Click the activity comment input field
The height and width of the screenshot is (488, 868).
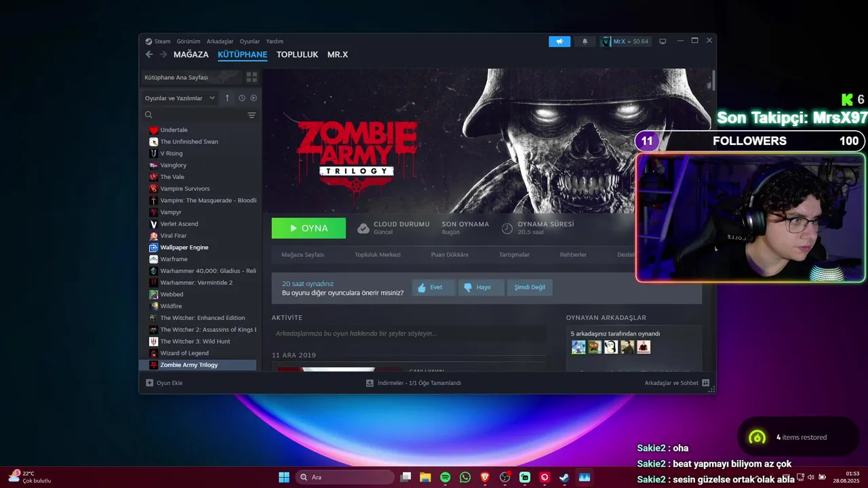click(409, 333)
